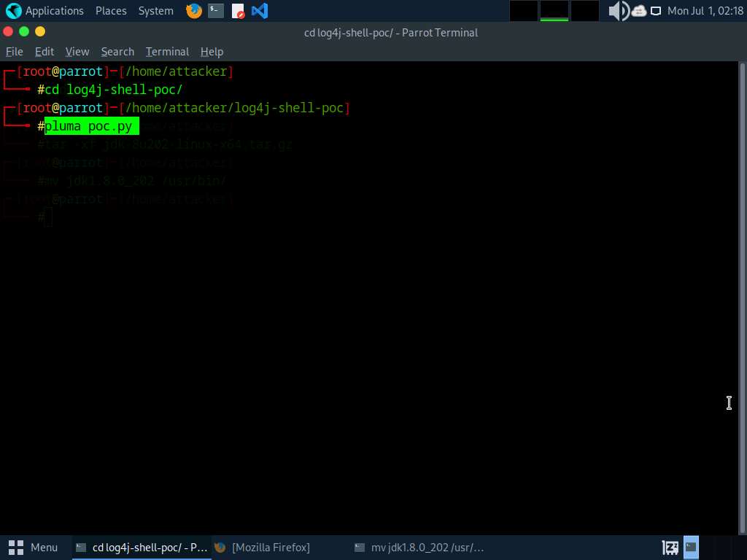Open the Edit menu

[x=44, y=52]
